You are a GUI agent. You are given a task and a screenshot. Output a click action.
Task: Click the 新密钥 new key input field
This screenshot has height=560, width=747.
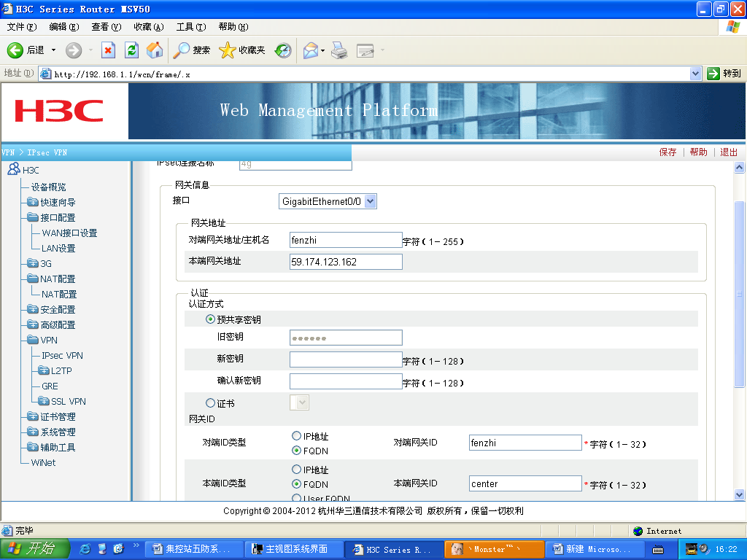[x=346, y=360]
